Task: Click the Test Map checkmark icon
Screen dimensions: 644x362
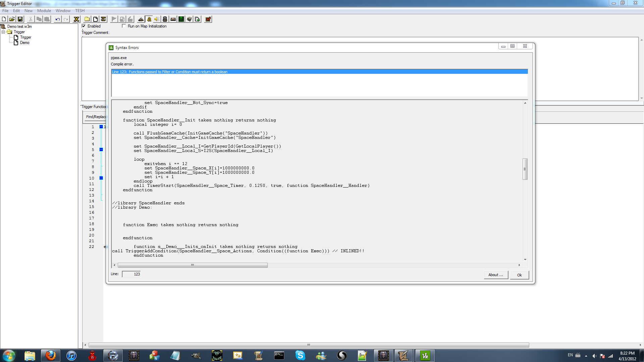Action: (208, 19)
